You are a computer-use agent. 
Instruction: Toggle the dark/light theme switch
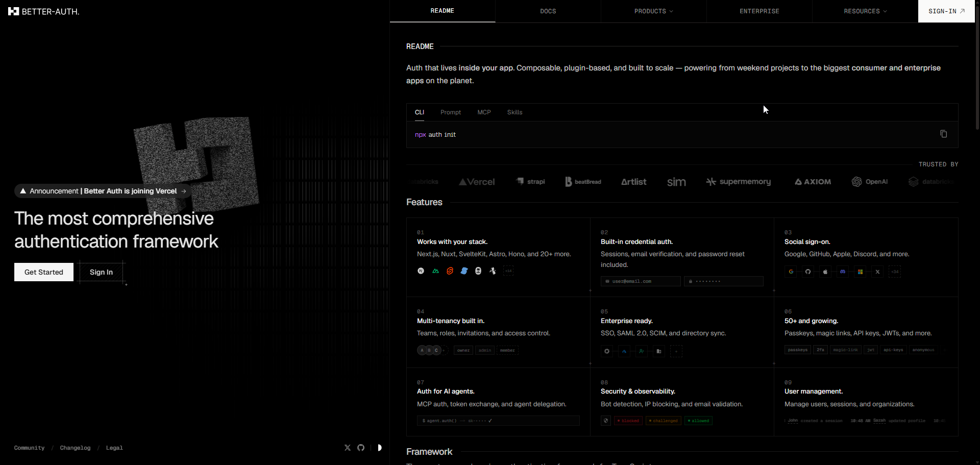[379, 448]
